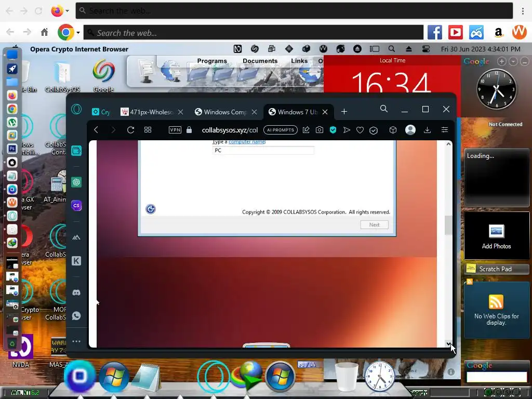Open the Notepad icon in bottom dock
Image resolution: width=532 pixels, height=399 pixels.
click(146, 377)
